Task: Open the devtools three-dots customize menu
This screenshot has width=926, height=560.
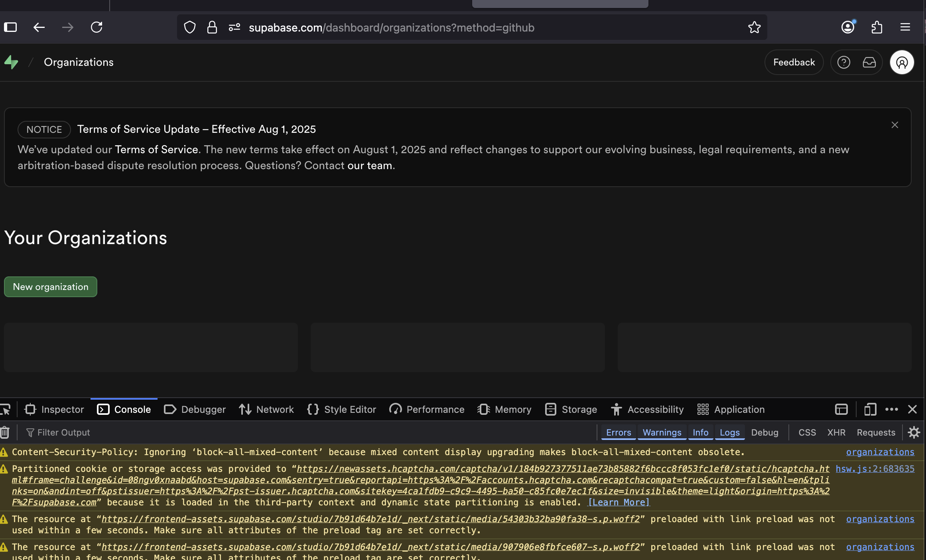Action: point(892,410)
